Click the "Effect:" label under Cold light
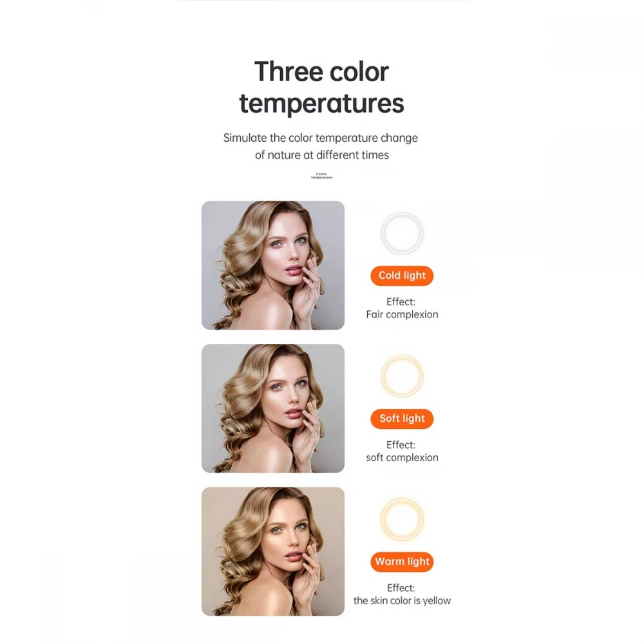The width and height of the screenshot is (644, 644). [401, 301]
